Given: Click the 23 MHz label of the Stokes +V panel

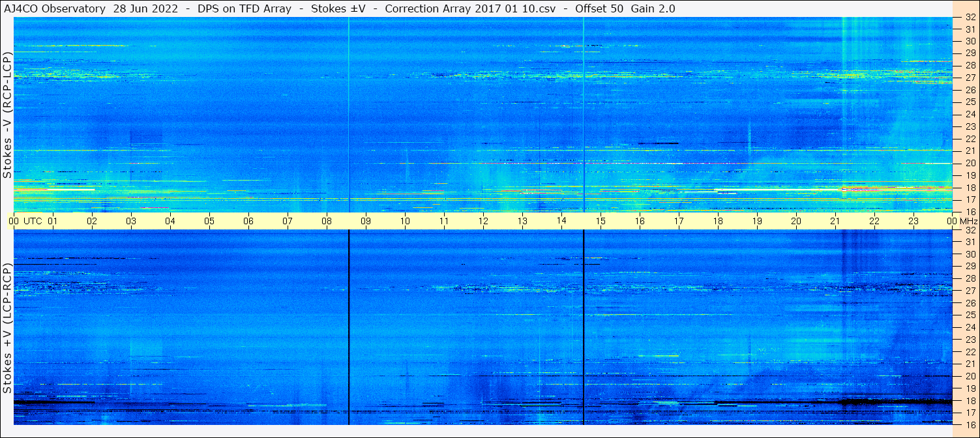Looking at the screenshot, I should coord(970,339).
